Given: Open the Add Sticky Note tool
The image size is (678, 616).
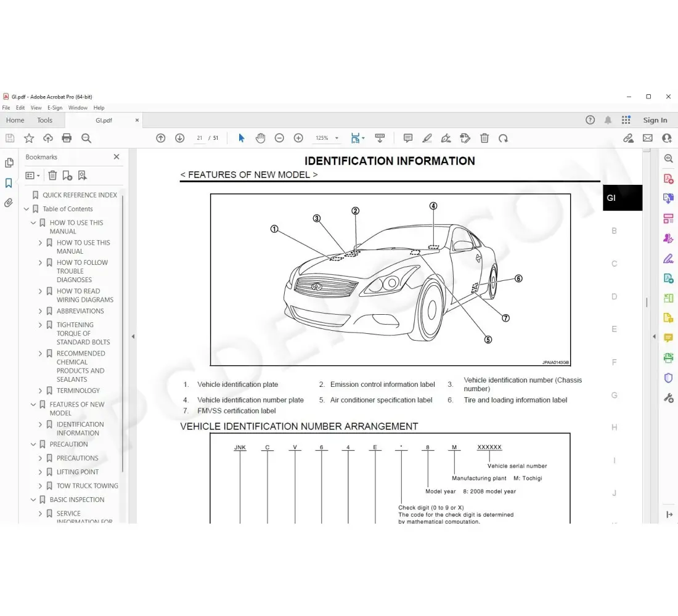Looking at the screenshot, I should 408,138.
